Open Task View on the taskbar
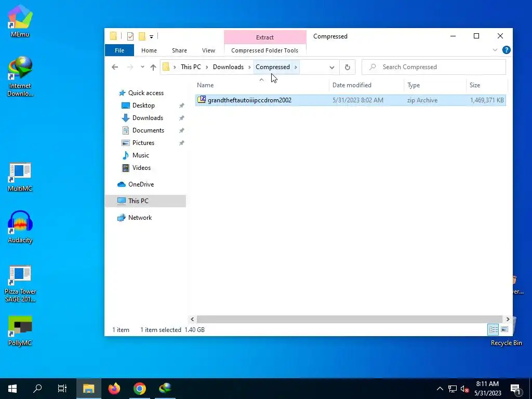The height and width of the screenshot is (399, 532). coord(62,389)
